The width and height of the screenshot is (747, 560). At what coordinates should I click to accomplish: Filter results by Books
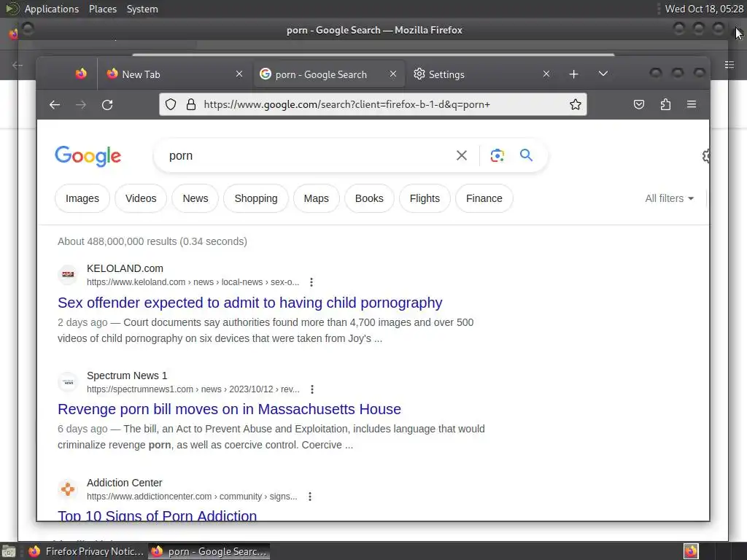coord(369,198)
